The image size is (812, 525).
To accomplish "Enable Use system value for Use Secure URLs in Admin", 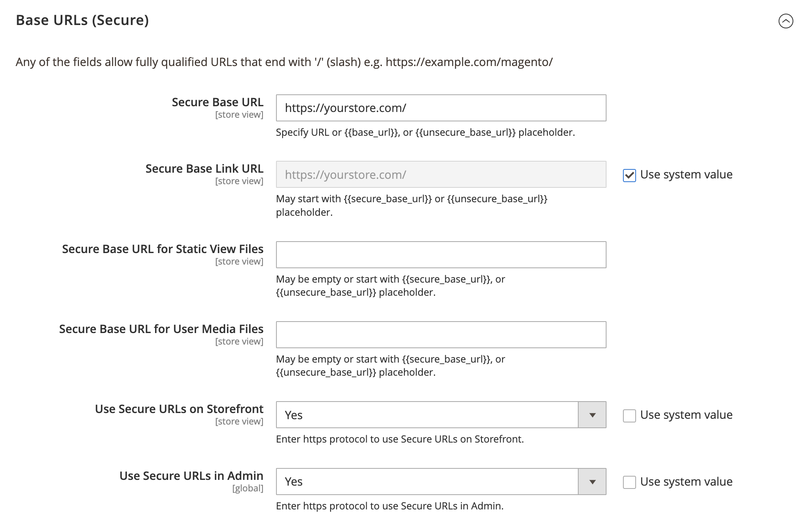I will click(629, 482).
